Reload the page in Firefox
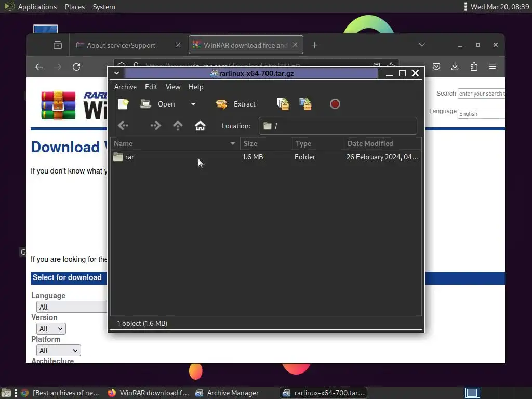 click(x=76, y=67)
